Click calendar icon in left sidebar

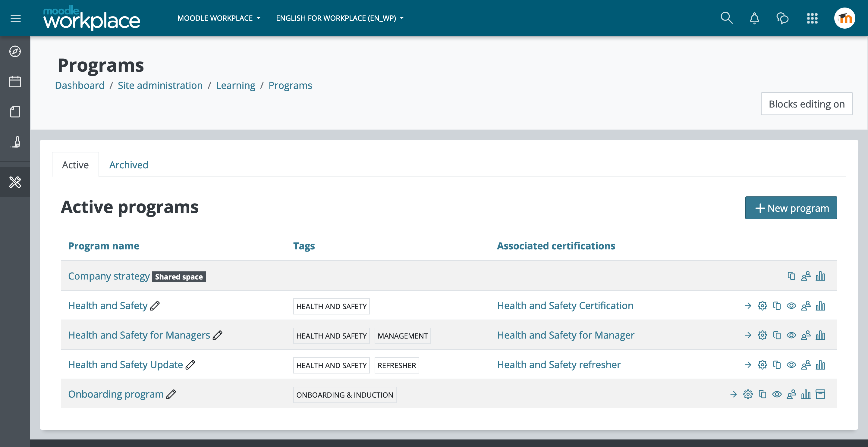pos(15,82)
